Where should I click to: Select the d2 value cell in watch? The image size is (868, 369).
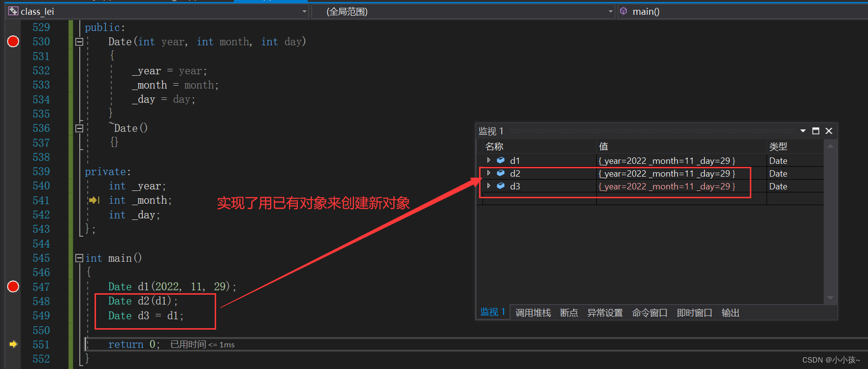click(681, 173)
